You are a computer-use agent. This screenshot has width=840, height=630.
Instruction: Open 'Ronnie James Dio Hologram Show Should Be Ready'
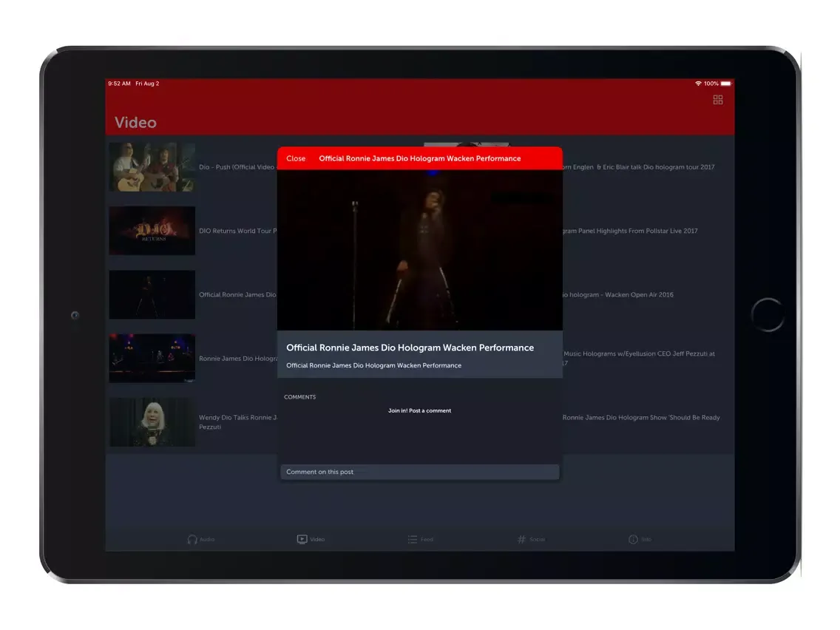pos(641,417)
